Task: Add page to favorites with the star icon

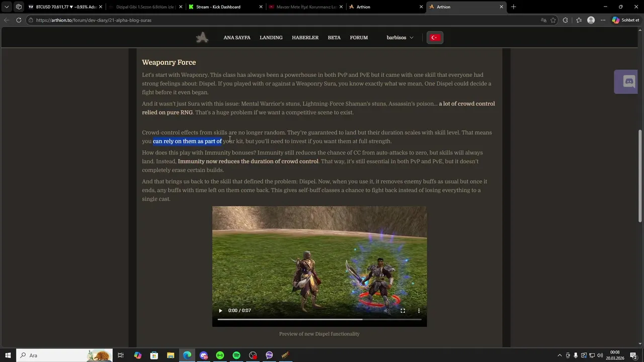Action: tap(553, 20)
